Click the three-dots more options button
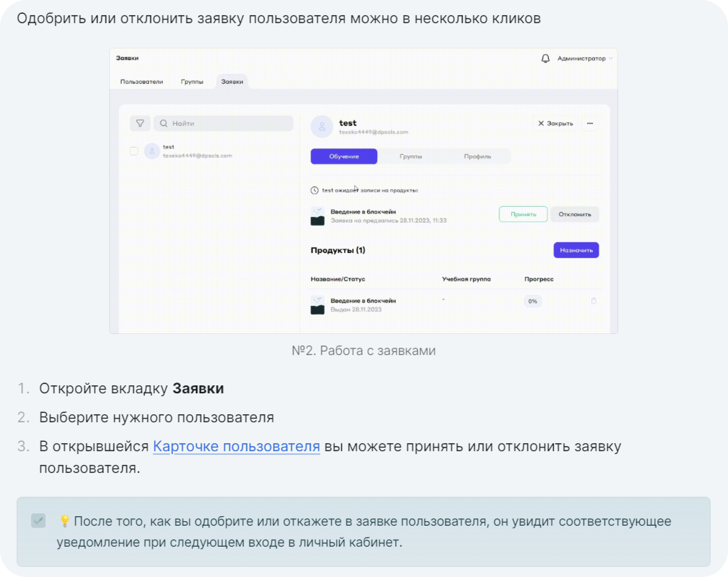This screenshot has width=728, height=577. 590,123
